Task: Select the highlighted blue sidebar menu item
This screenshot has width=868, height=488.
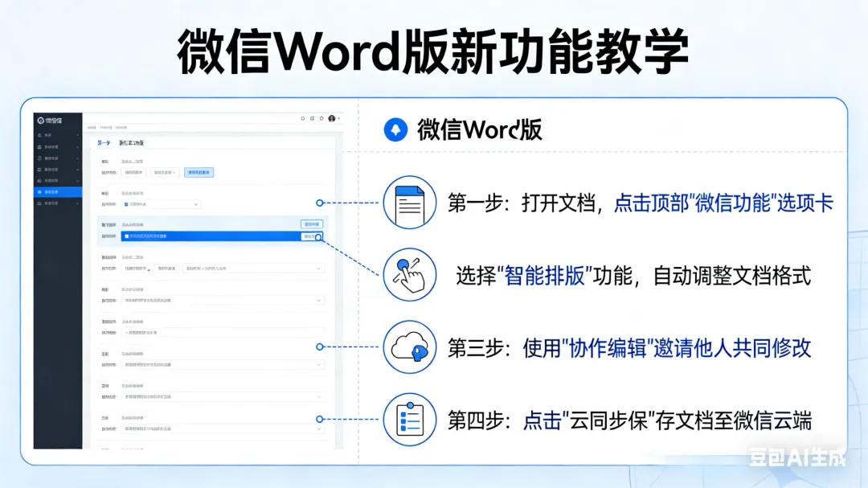Action: (58, 192)
